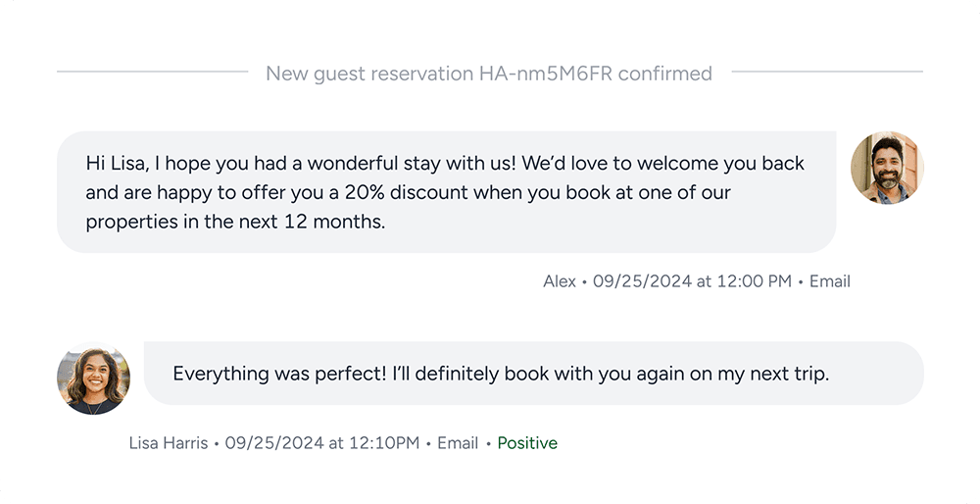Click the word "confirmed" in the status line

click(x=665, y=74)
